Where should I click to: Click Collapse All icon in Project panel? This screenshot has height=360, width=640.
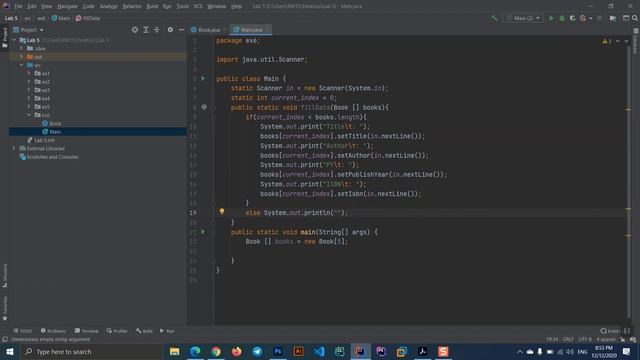pyautogui.click(x=156, y=30)
